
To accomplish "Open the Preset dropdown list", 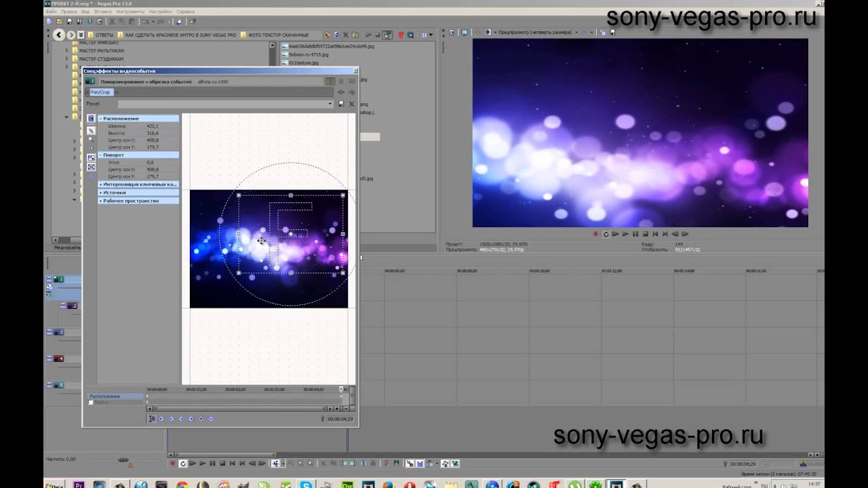I will click(x=330, y=104).
